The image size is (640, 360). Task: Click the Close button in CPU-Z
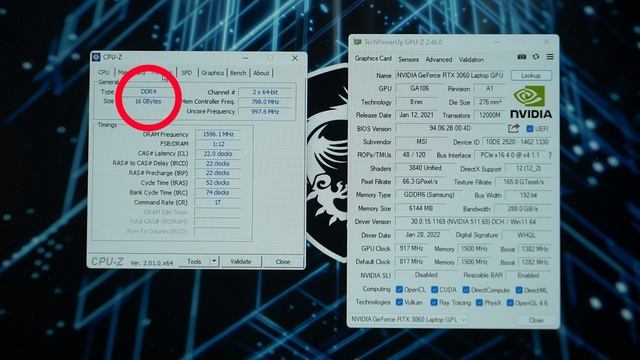(x=283, y=262)
